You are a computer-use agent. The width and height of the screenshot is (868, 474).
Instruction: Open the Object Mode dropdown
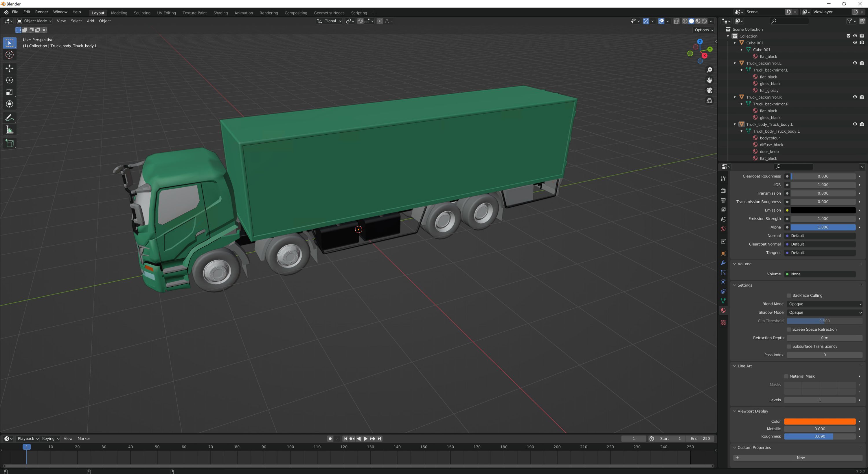pos(34,21)
